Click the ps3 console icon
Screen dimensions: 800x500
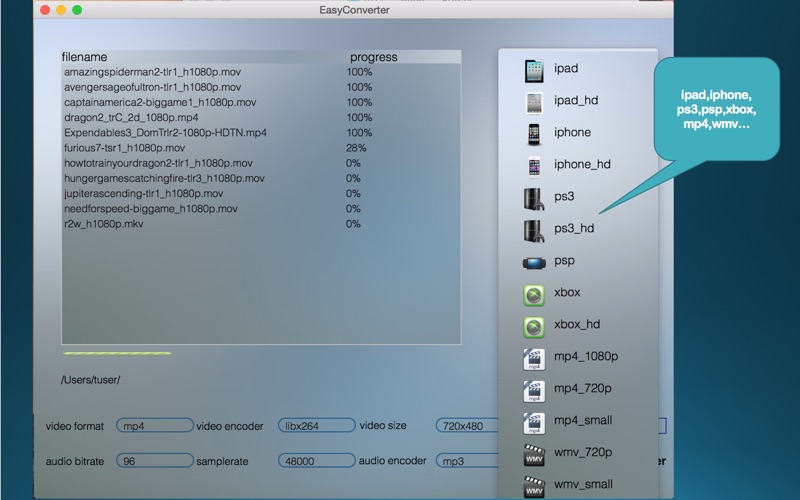coord(534,198)
